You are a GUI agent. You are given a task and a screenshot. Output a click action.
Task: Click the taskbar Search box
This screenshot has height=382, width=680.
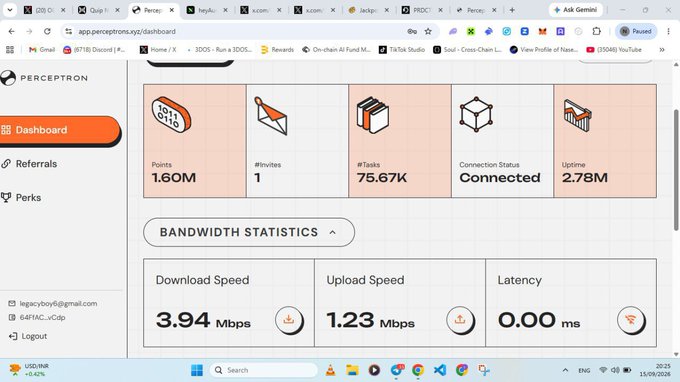tap(264, 370)
